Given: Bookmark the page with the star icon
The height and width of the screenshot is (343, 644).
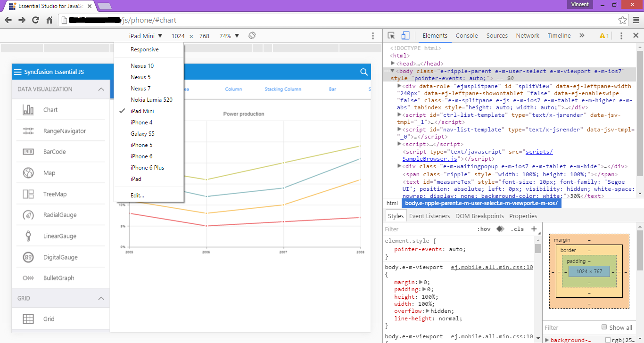Looking at the screenshot, I should [x=623, y=20].
